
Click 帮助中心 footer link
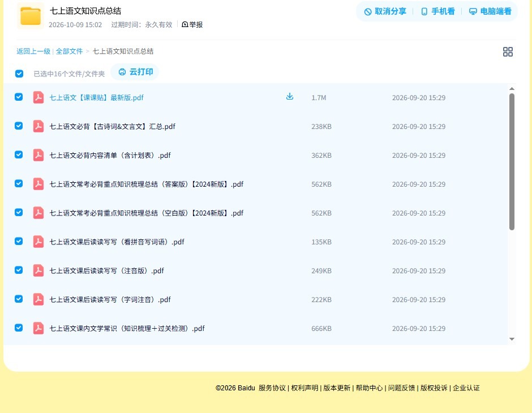pyautogui.click(x=369, y=388)
